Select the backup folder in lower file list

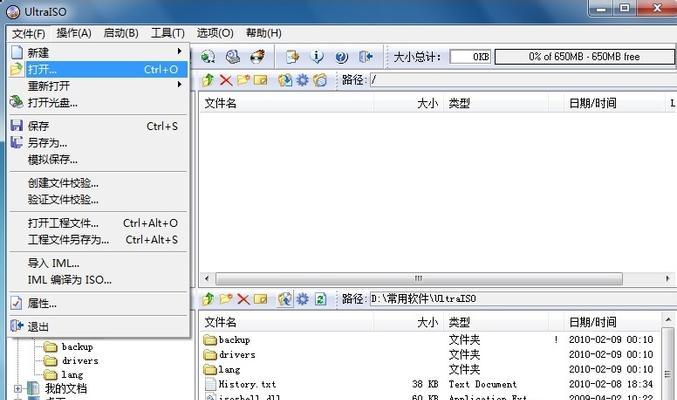pos(227,340)
